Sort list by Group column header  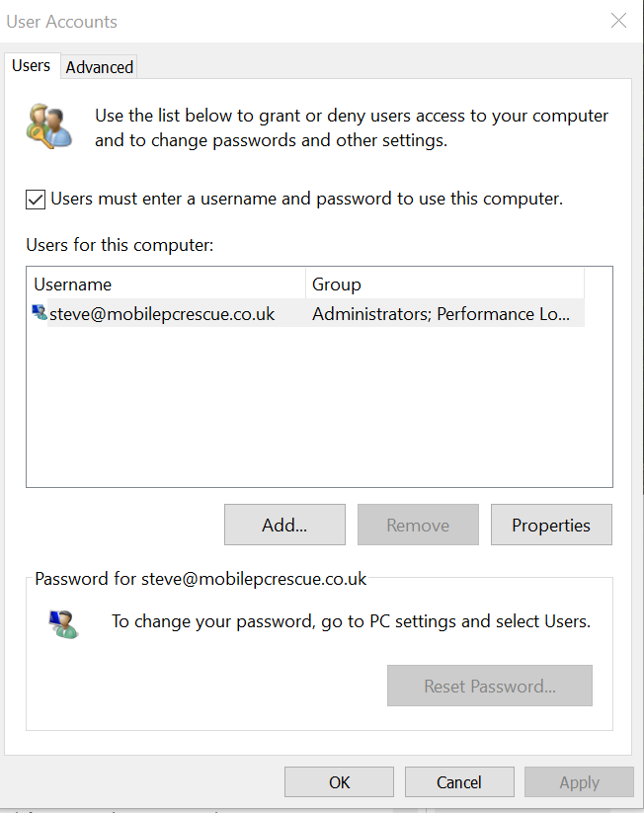pos(444,285)
